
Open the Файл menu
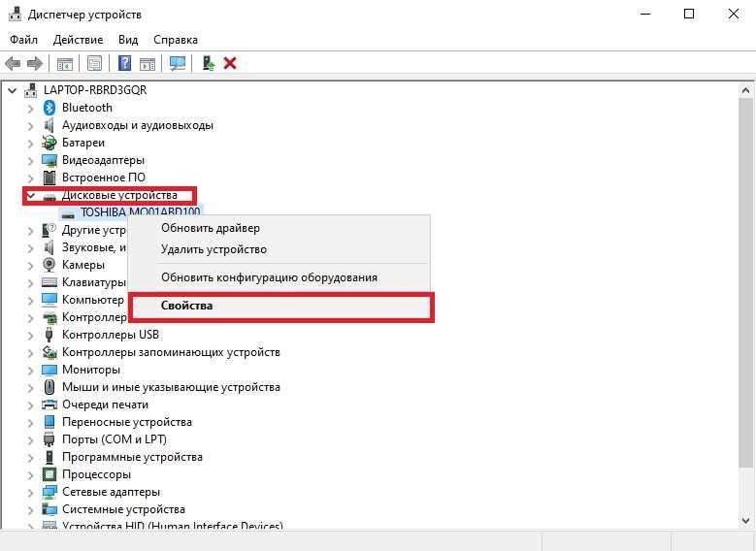pyautogui.click(x=23, y=40)
